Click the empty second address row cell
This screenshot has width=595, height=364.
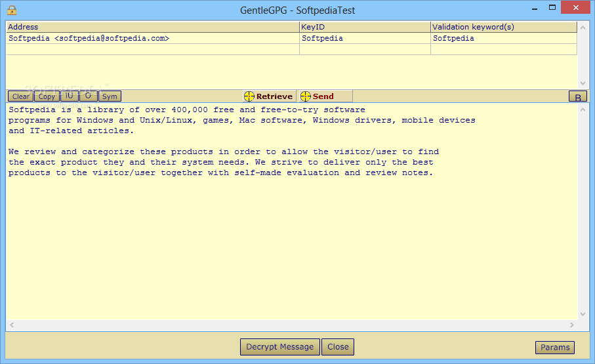[153, 49]
